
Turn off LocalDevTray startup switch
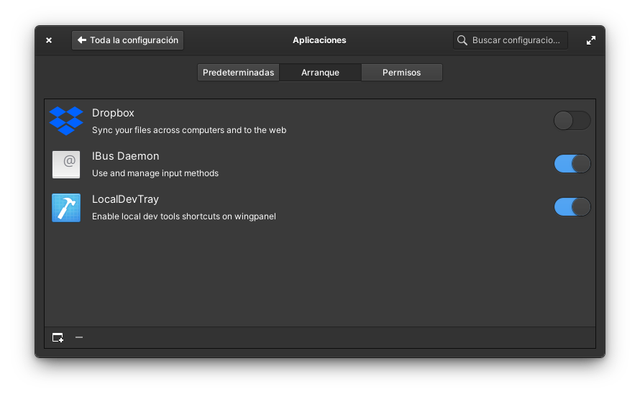pos(572,207)
